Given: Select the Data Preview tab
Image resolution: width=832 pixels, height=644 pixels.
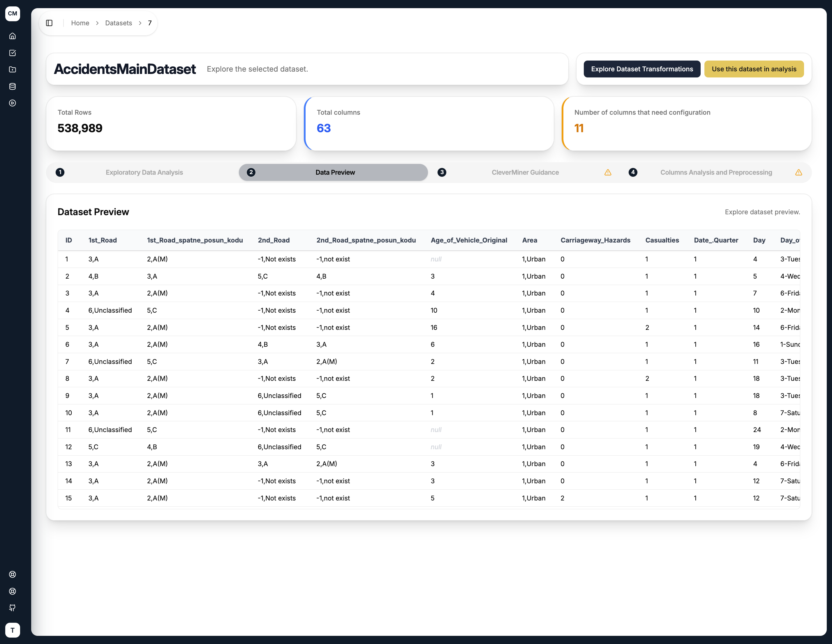Looking at the screenshot, I should pyautogui.click(x=333, y=172).
